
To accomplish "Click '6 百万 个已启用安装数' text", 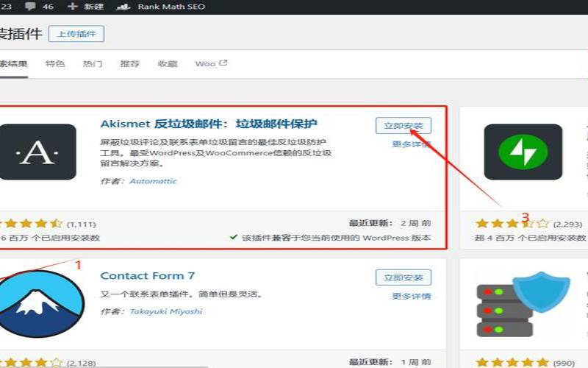I will point(50,238).
